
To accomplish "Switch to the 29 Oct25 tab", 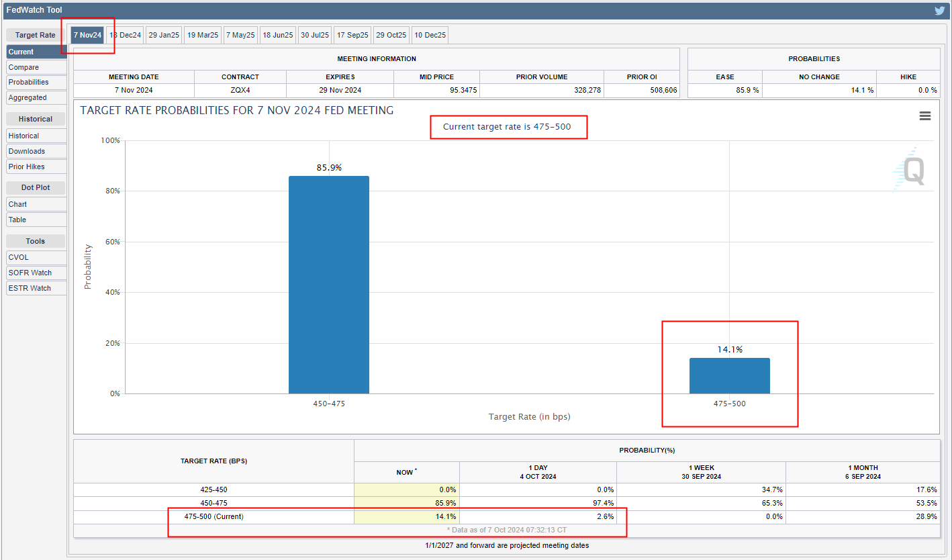I will (391, 35).
